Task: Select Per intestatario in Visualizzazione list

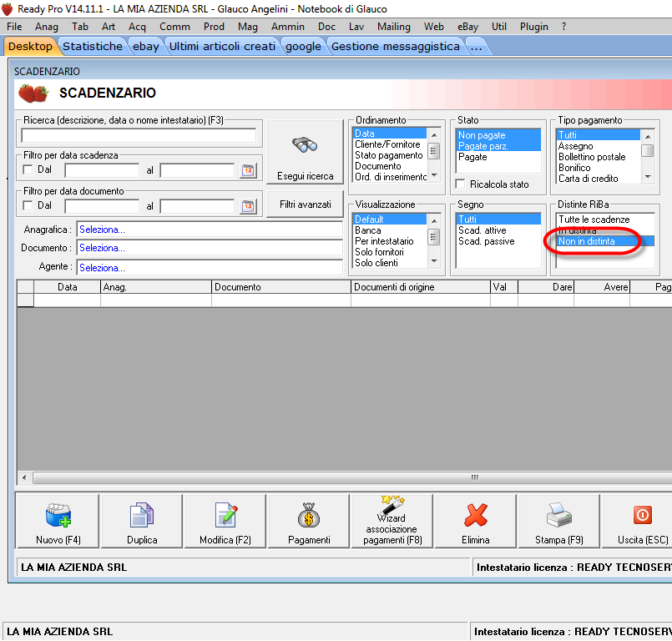Action: coord(389,241)
